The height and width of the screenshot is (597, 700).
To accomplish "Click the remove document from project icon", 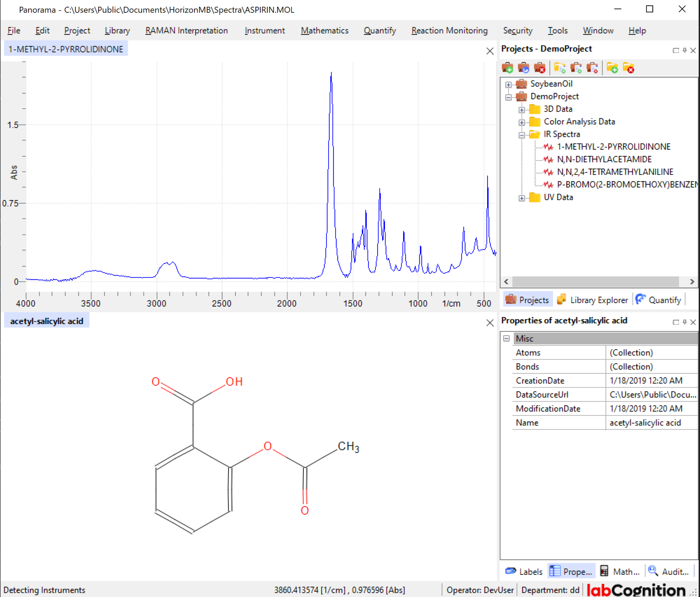I will [592, 68].
